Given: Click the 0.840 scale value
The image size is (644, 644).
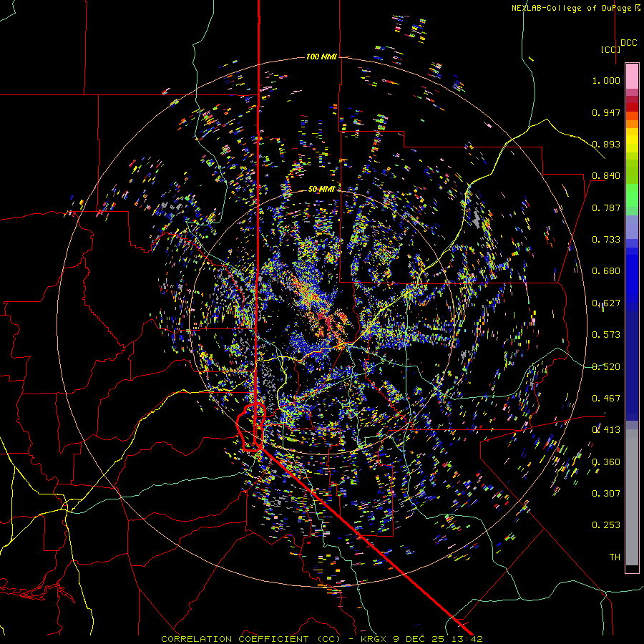Looking at the screenshot, I should [606, 176].
